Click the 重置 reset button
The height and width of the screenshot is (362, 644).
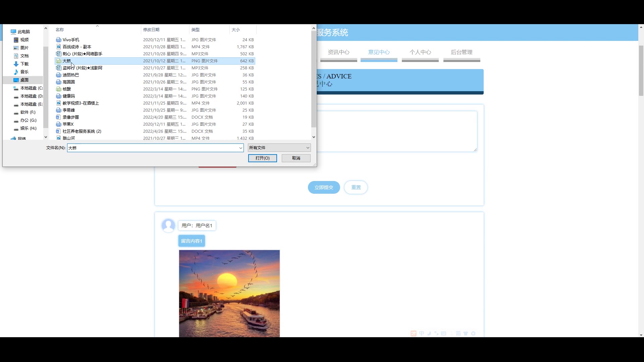356,187
